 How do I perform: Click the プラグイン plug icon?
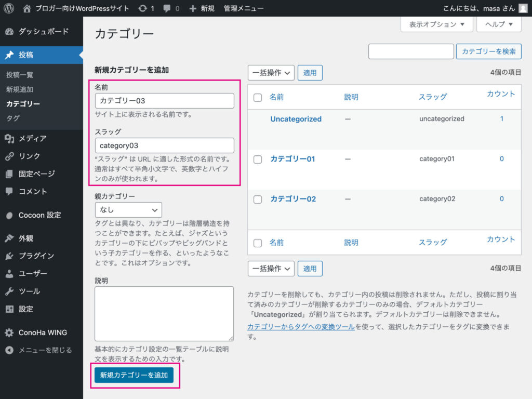pos(9,256)
